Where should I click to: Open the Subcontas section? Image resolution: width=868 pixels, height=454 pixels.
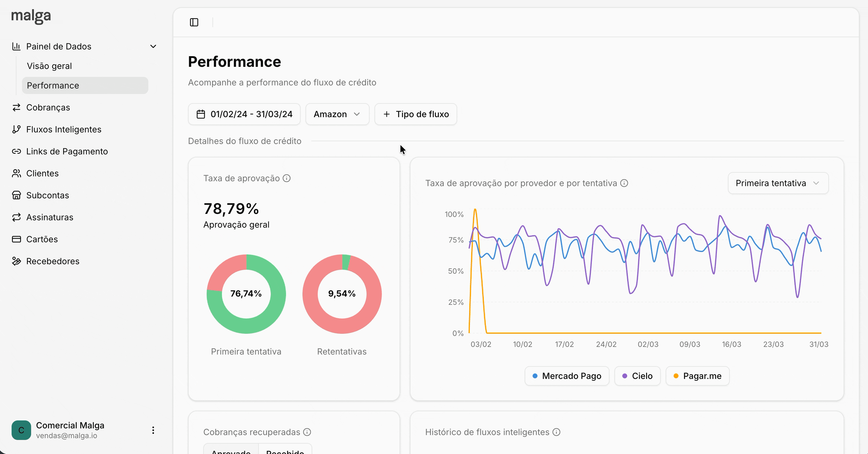48,195
